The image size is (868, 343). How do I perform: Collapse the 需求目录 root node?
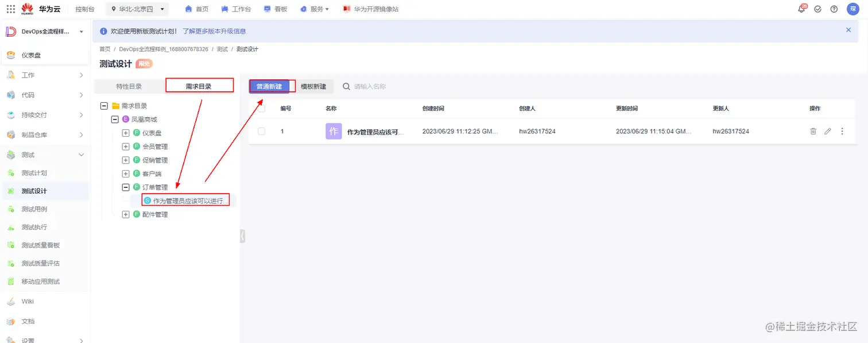click(104, 106)
